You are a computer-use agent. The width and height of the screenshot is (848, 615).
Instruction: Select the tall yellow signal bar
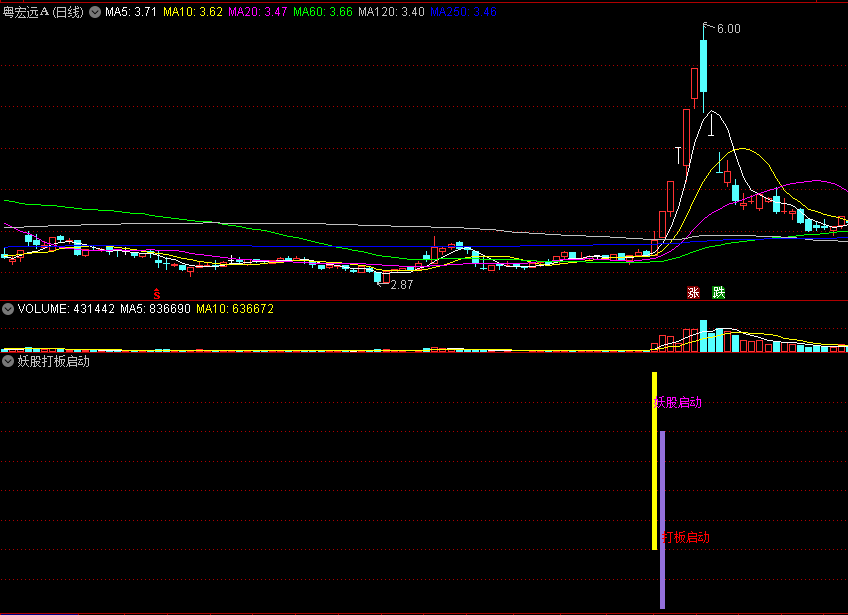click(x=654, y=461)
